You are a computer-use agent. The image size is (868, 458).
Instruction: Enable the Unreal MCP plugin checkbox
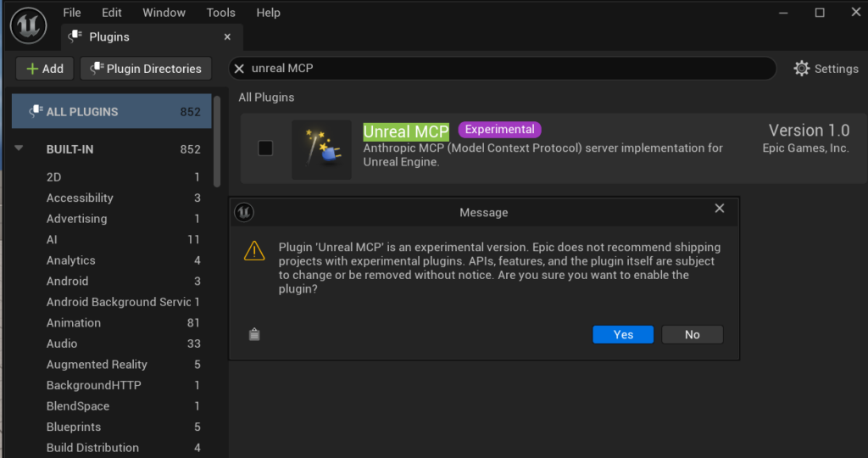pyautogui.click(x=265, y=148)
